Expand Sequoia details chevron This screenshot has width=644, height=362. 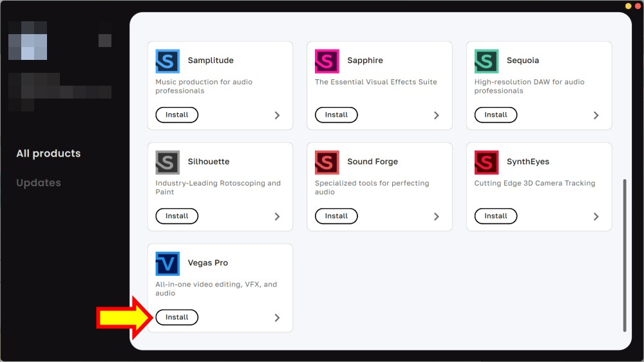click(596, 115)
